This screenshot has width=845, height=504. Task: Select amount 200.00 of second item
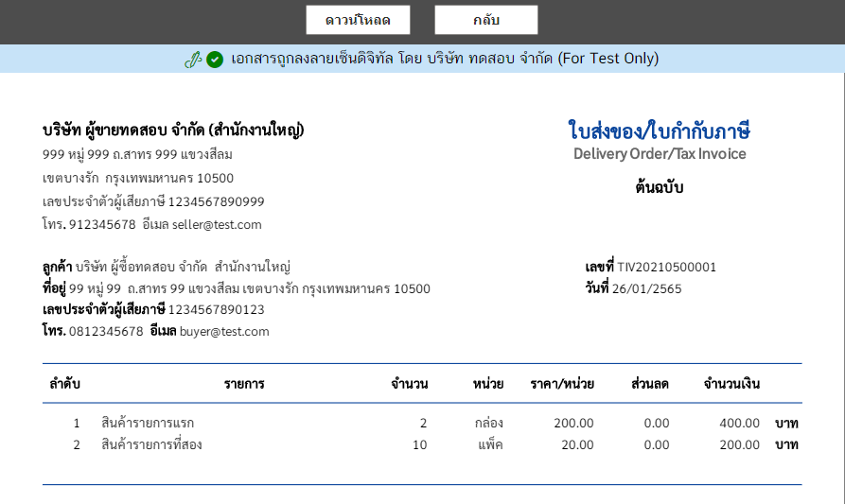pos(739,444)
